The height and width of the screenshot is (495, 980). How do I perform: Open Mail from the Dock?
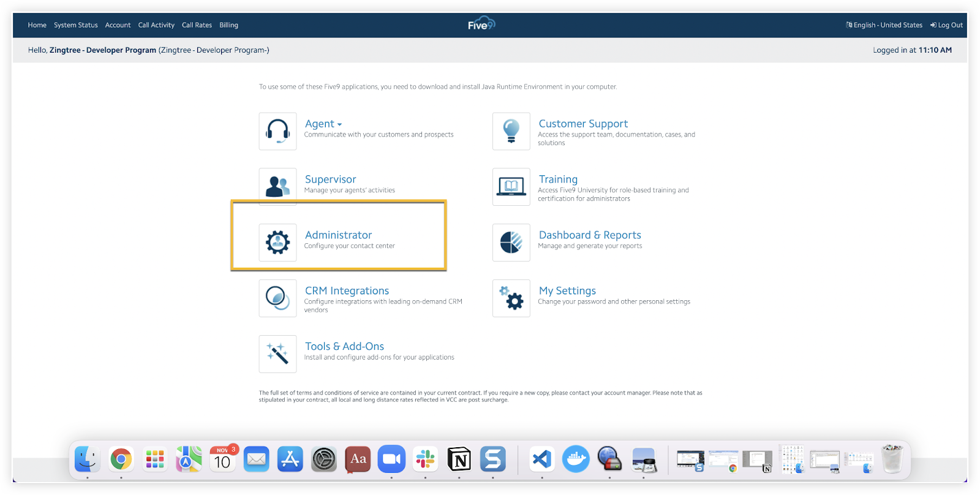(257, 459)
